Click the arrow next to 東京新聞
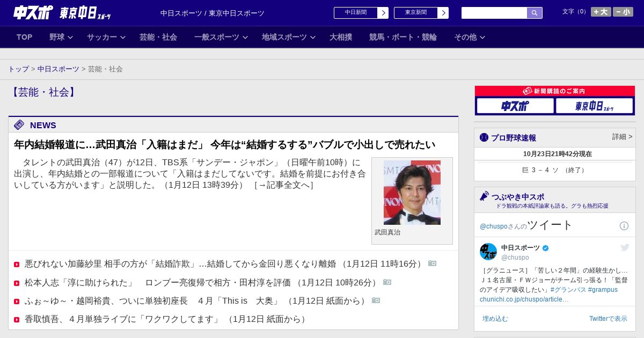This screenshot has height=338, width=644. click(443, 13)
